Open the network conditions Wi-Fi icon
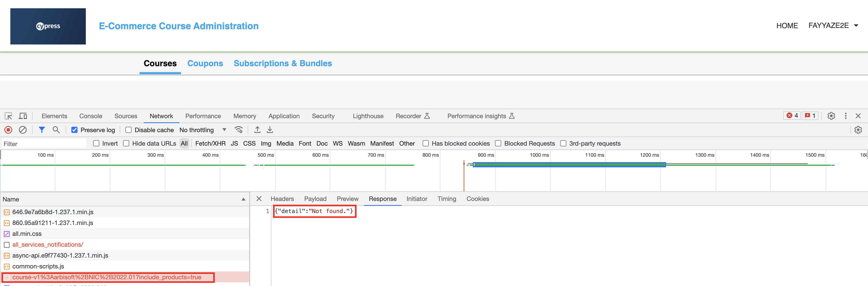Viewport: 868px width, 286px height. (x=239, y=130)
